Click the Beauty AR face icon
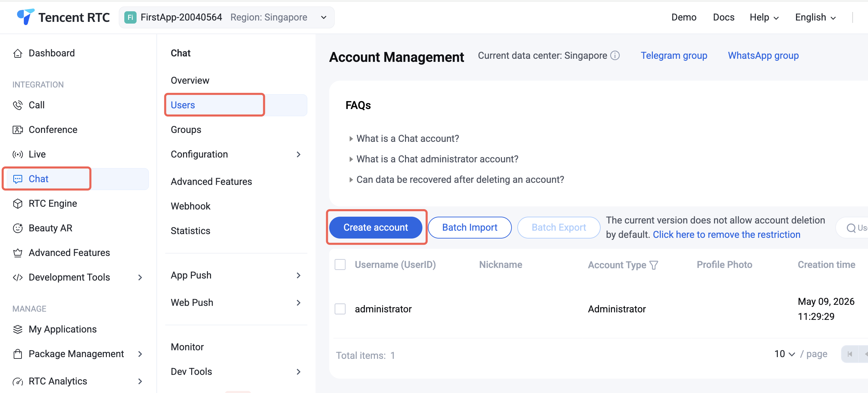The width and height of the screenshot is (868, 393). [18, 228]
